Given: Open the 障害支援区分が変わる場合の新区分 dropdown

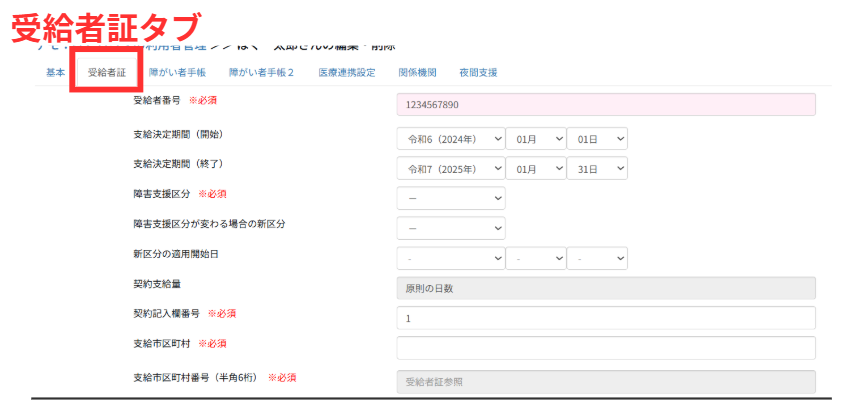Looking at the screenshot, I should 450,228.
